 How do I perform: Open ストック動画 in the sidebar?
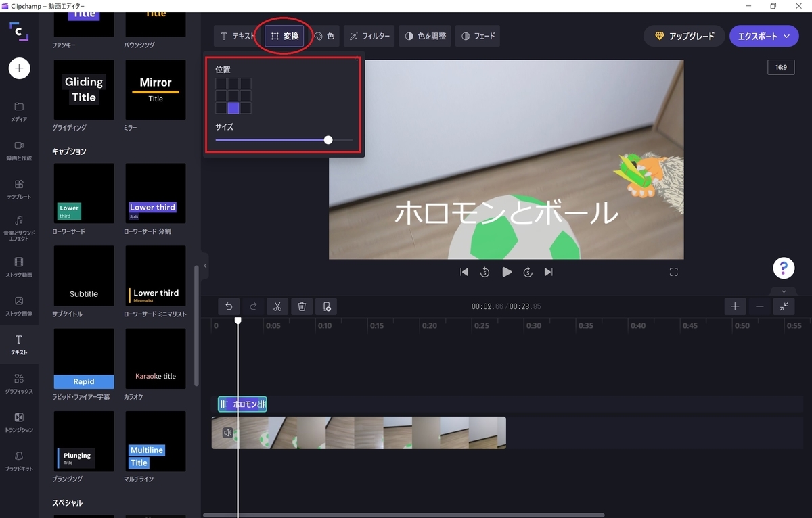19,266
